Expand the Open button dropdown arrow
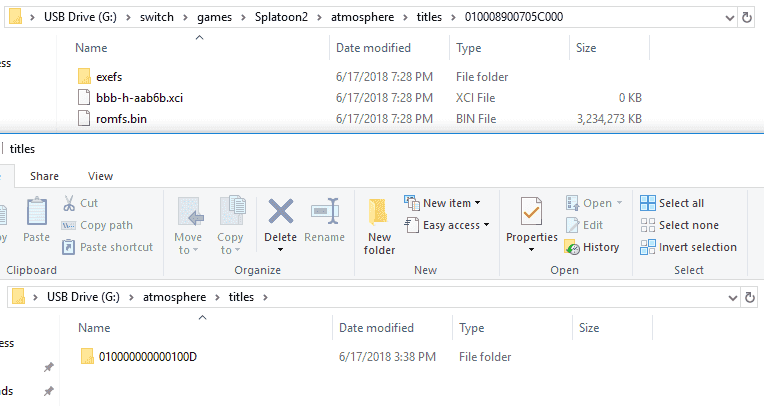 point(619,203)
